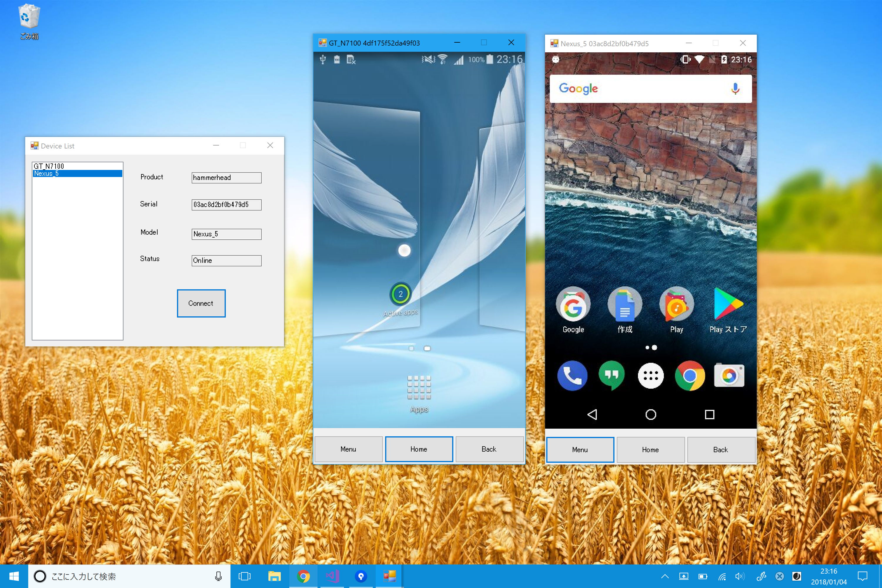
Task: Launch Chrome on the Nexus 5 dock
Action: [690, 375]
